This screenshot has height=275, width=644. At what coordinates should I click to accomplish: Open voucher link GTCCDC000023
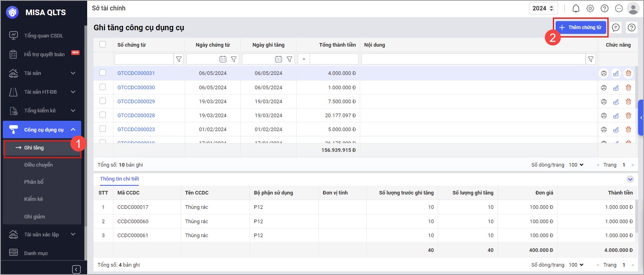(x=136, y=130)
